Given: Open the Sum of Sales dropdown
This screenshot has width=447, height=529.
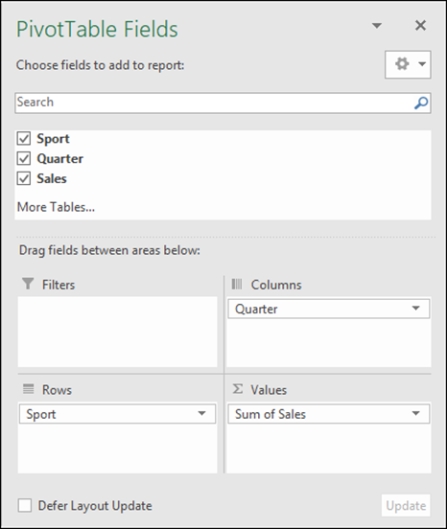Looking at the screenshot, I should 416,413.
